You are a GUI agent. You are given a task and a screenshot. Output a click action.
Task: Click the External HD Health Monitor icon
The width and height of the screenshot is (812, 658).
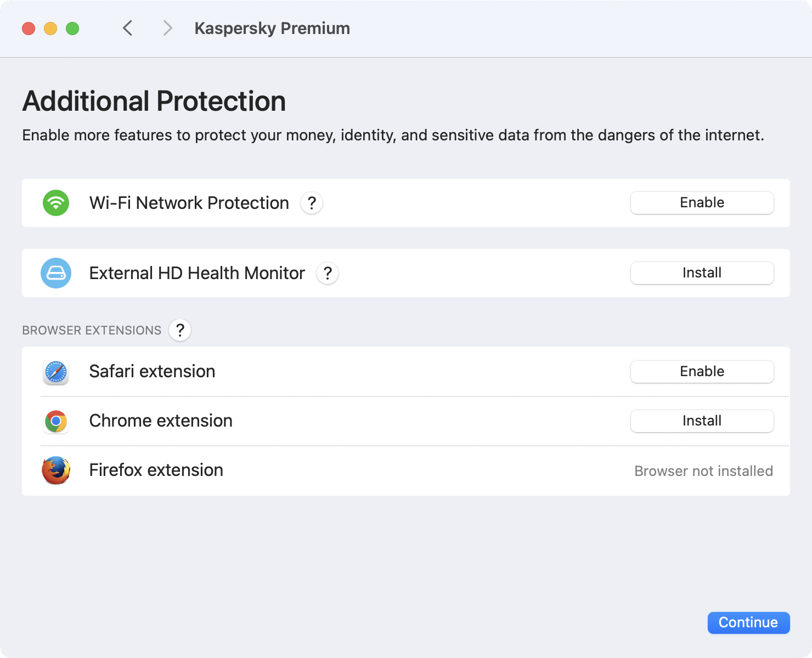[55, 273]
